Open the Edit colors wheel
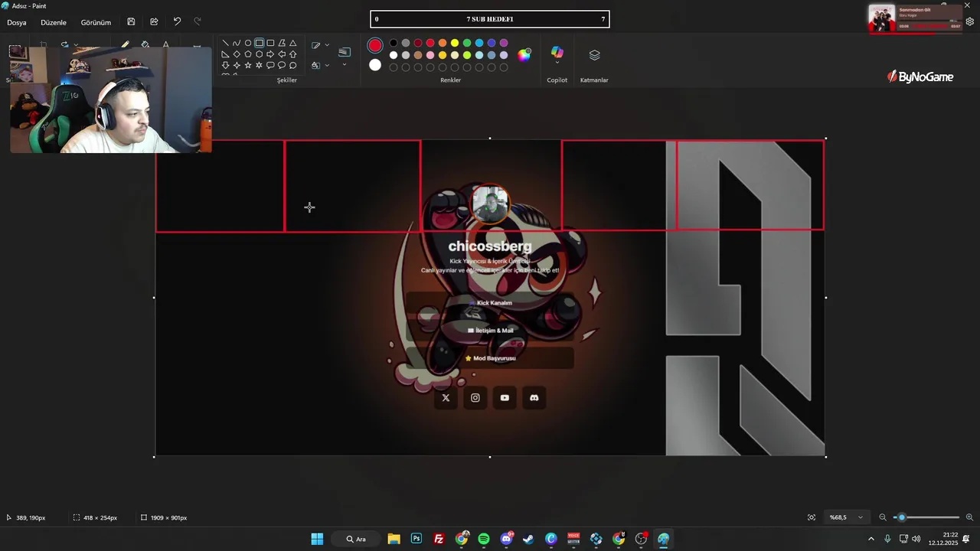Image resolution: width=980 pixels, height=551 pixels. point(524,54)
